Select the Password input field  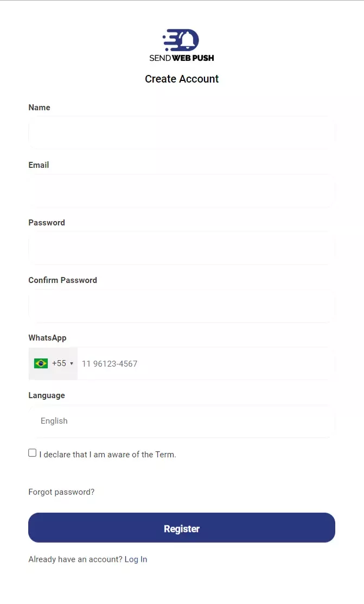point(182,248)
